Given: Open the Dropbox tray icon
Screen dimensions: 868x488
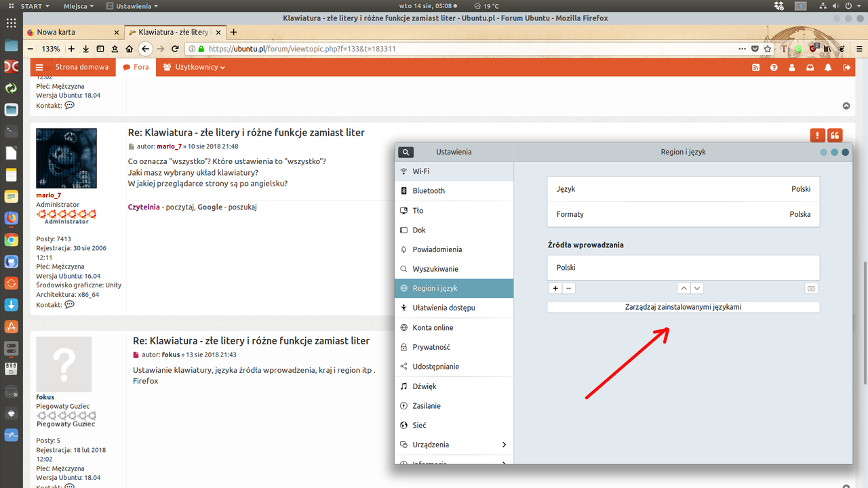Looking at the screenshot, I should coord(779,6).
